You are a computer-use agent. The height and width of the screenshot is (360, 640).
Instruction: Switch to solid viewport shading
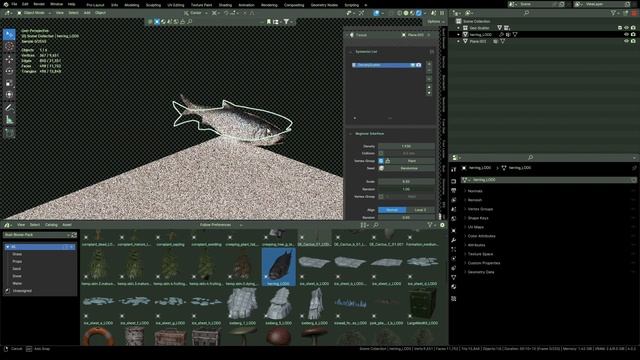pos(406,13)
